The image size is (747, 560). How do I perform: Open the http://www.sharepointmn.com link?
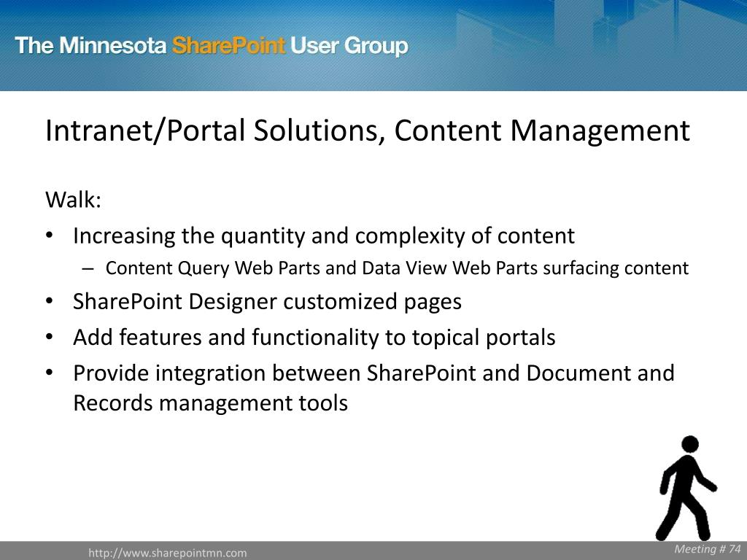[168, 553]
